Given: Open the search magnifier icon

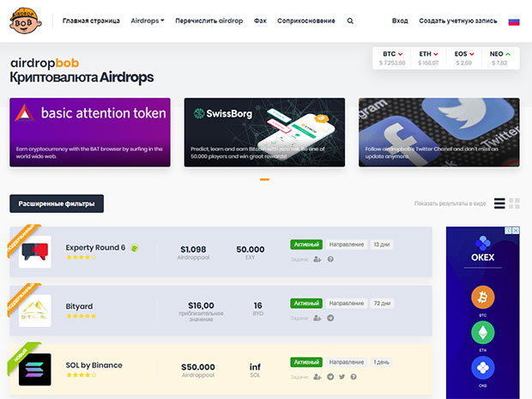Looking at the screenshot, I should click(x=350, y=21).
